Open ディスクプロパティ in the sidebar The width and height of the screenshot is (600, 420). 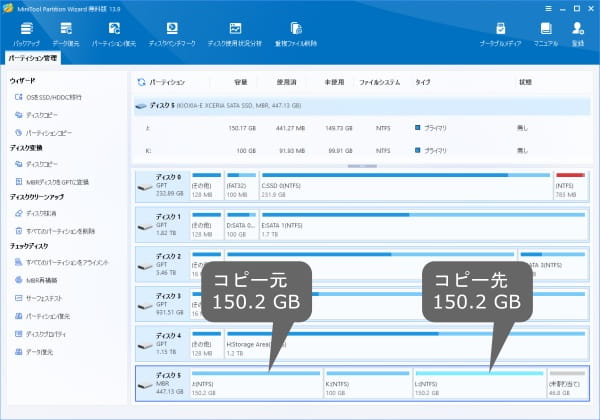click(x=40, y=334)
